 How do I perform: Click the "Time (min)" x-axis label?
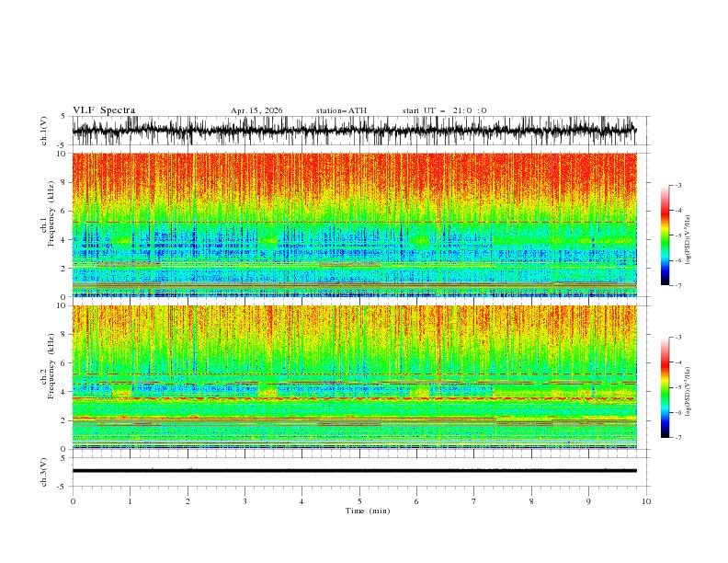click(x=368, y=511)
